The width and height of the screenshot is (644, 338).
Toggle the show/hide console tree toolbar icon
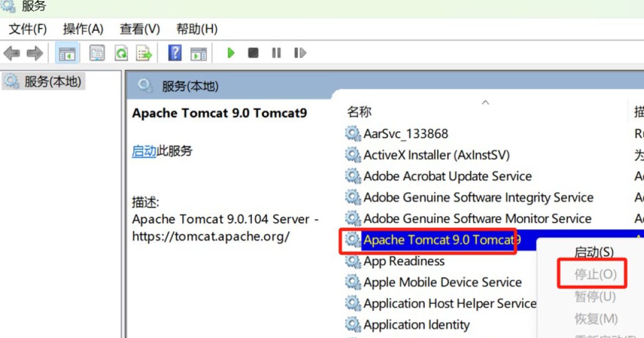pyautogui.click(x=67, y=53)
